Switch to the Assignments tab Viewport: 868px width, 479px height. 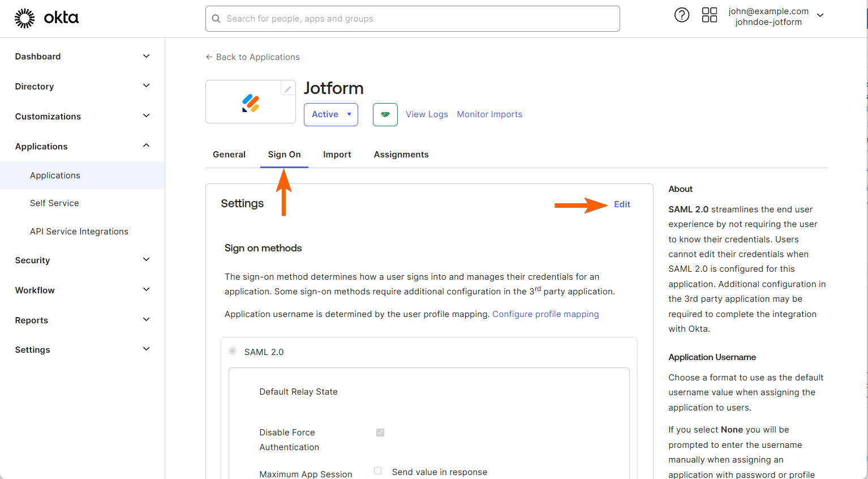(401, 155)
